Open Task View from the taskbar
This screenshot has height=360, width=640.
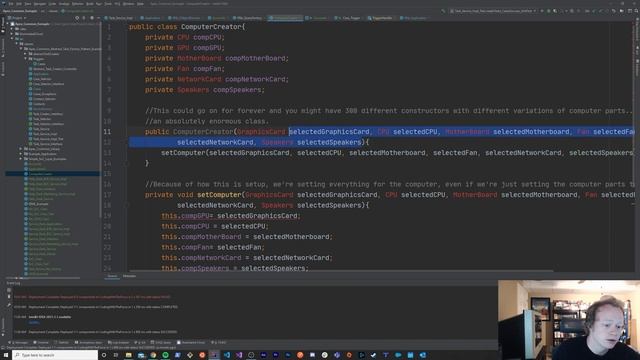pos(116,355)
